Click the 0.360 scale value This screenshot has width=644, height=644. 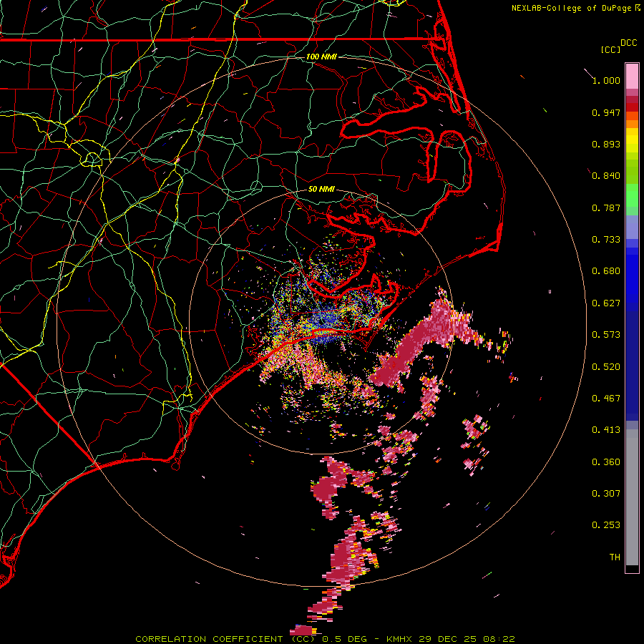click(x=606, y=462)
